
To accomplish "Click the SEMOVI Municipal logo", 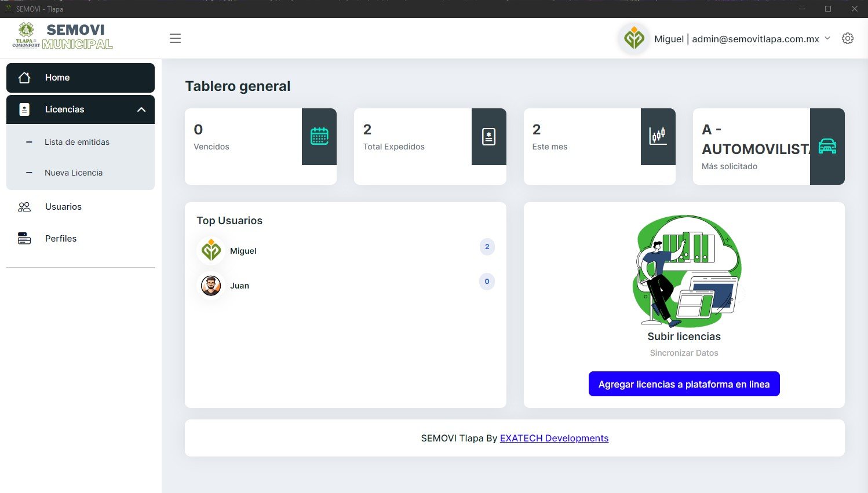I will (x=63, y=36).
